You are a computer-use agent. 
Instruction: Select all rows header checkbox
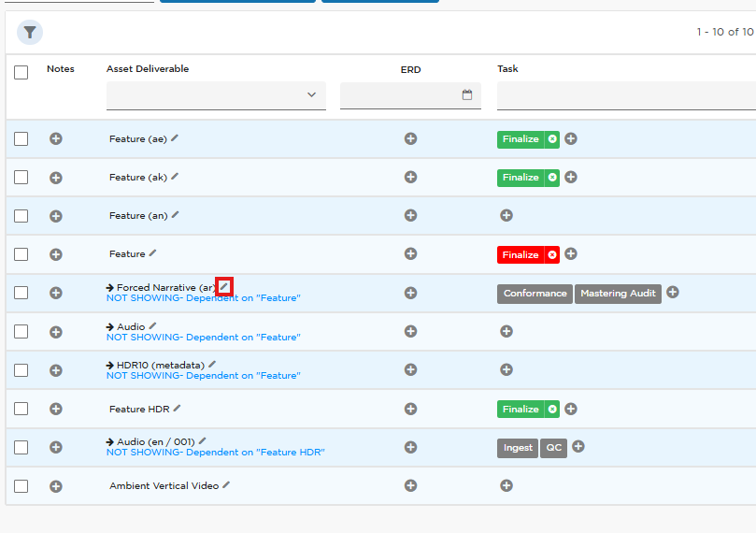pos(21,72)
